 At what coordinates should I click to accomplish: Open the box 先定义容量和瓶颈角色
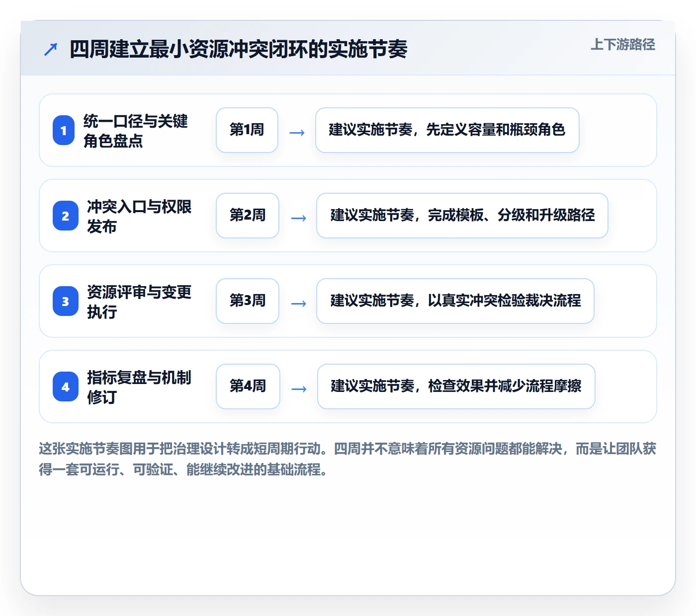point(447,130)
